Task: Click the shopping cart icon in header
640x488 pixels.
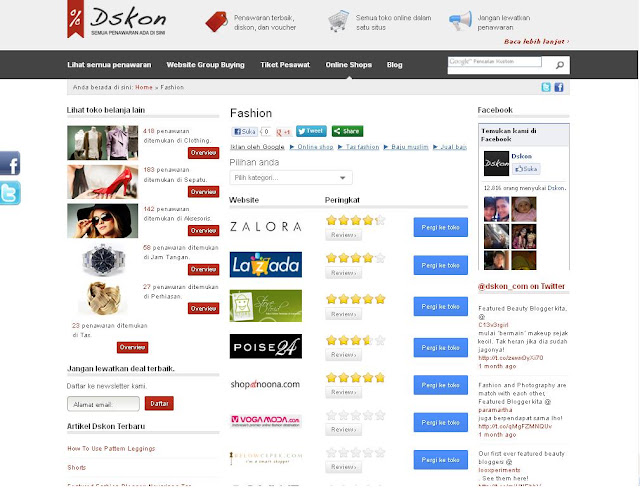Action: (x=338, y=21)
